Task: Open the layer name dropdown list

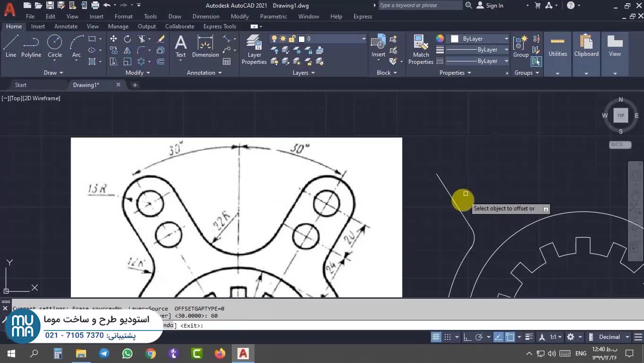Action: [x=364, y=39]
